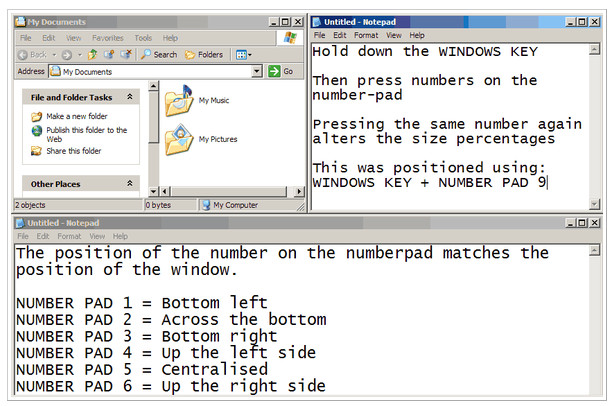Open Edit menu in My Documents window
The height and width of the screenshot is (406, 612).
pyautogui.click(x=48, y=38)
